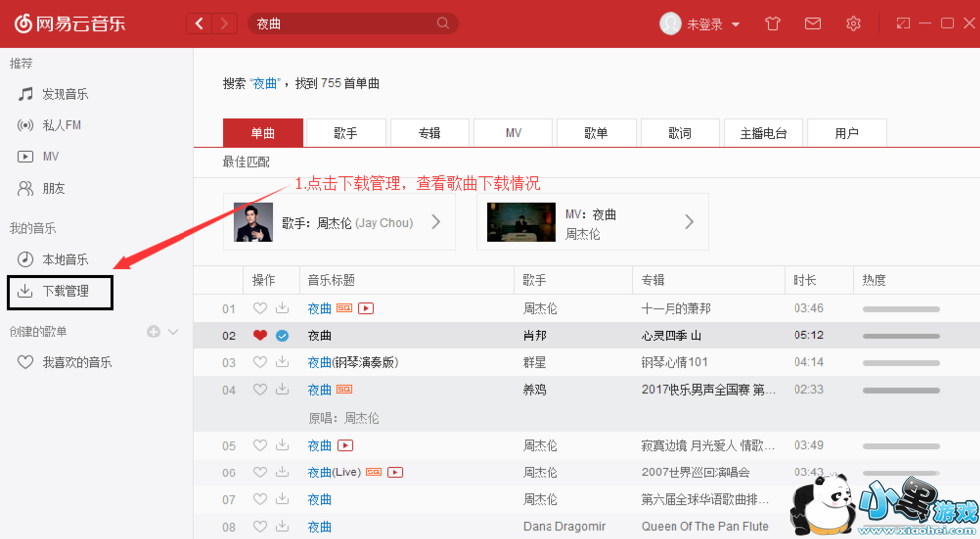The width and height of the screenshot is (980, 539).
Task: Expand the 周杰伦 artist match arrow
Action: coord(435,222)
